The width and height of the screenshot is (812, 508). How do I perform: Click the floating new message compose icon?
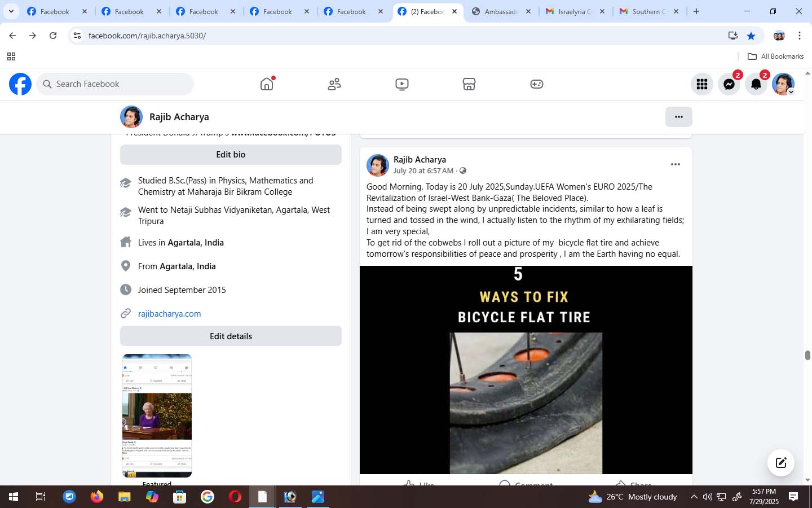(781, 463)
